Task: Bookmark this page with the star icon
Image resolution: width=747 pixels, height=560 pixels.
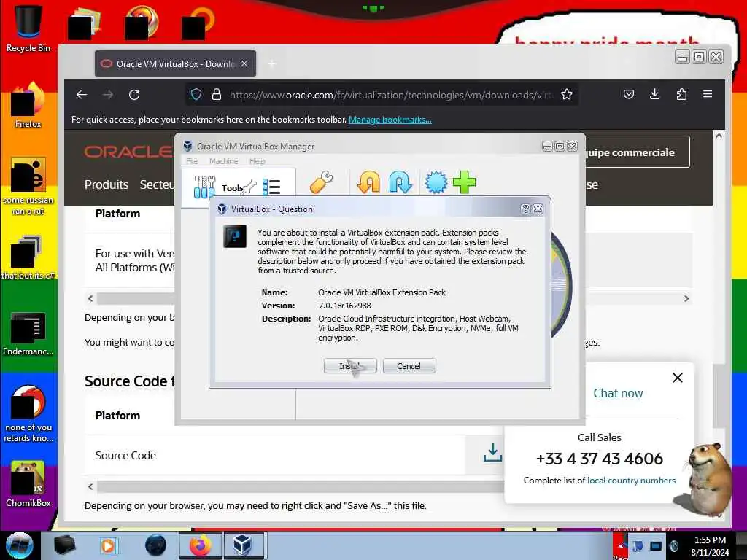Action: (566, 94)
